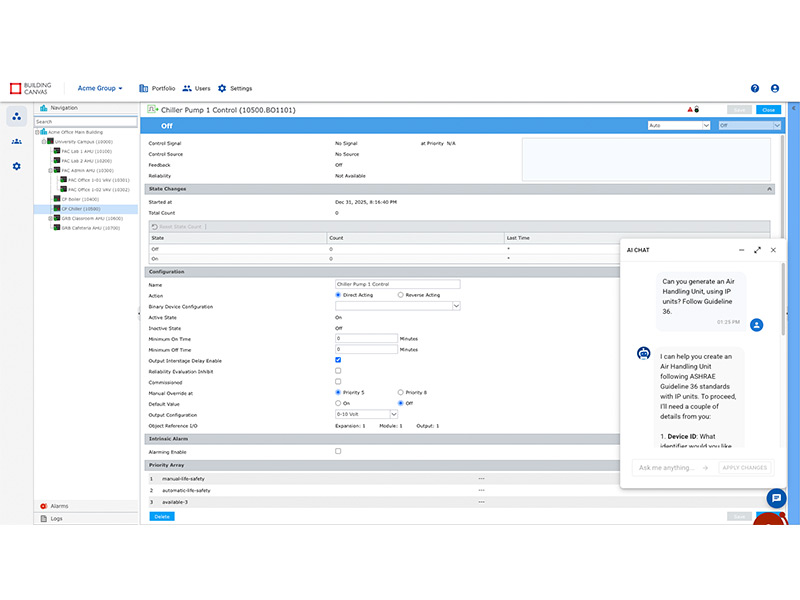Enable the Commissioned checkbox
The image size is (800, 600).
338,382
